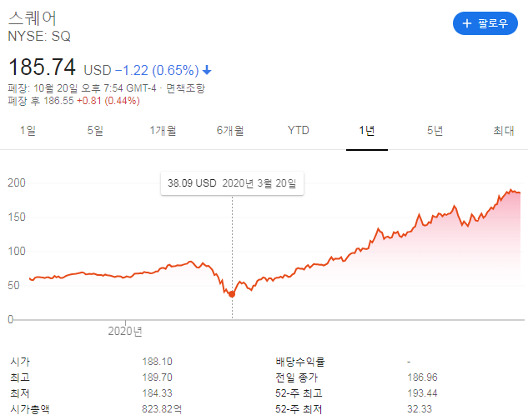This screenshot has width=528, height=420.
Task: Click the after-hours price 186.55
Action: click(58, 101)
